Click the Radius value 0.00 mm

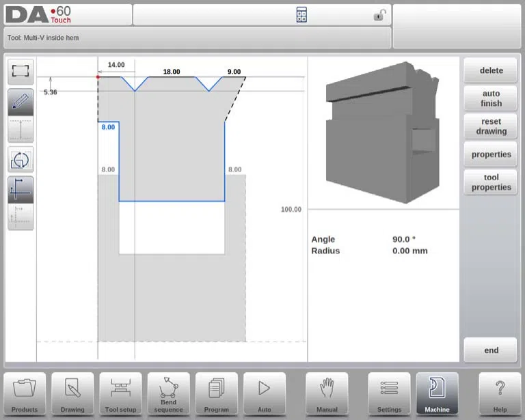(x=410, y=251)
